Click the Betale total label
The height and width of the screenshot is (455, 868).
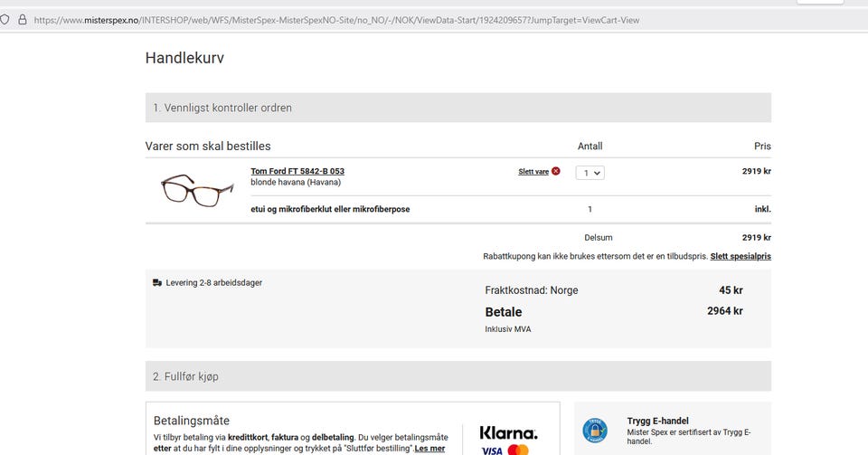504,312
